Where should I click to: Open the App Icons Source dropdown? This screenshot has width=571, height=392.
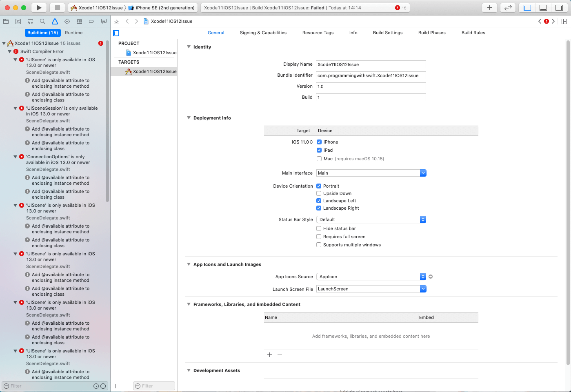[x=371, y=277]
